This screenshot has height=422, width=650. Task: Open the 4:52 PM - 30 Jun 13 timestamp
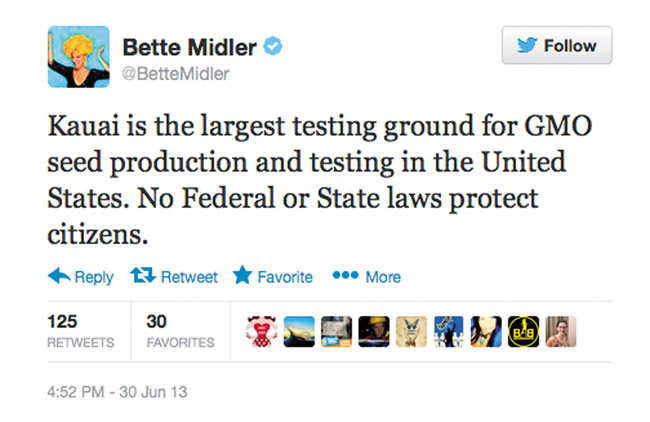[x=117, y=392]
